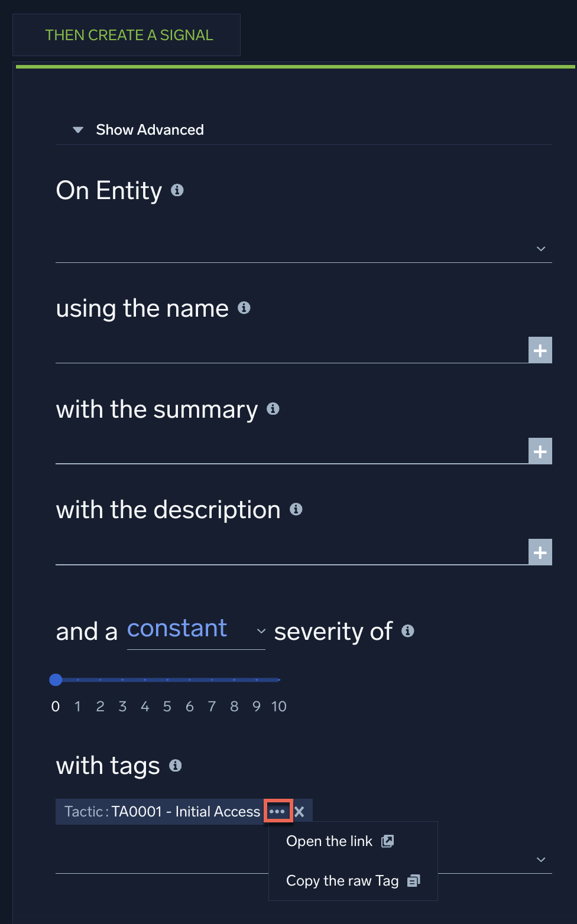Open the On Entity dropdown
Image resolution: width=577 pixels, height=924 pixels.
540,248
